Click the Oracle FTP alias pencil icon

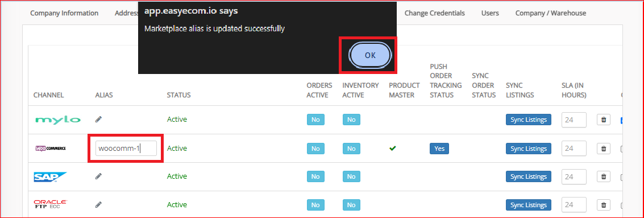tap(98, 204)
